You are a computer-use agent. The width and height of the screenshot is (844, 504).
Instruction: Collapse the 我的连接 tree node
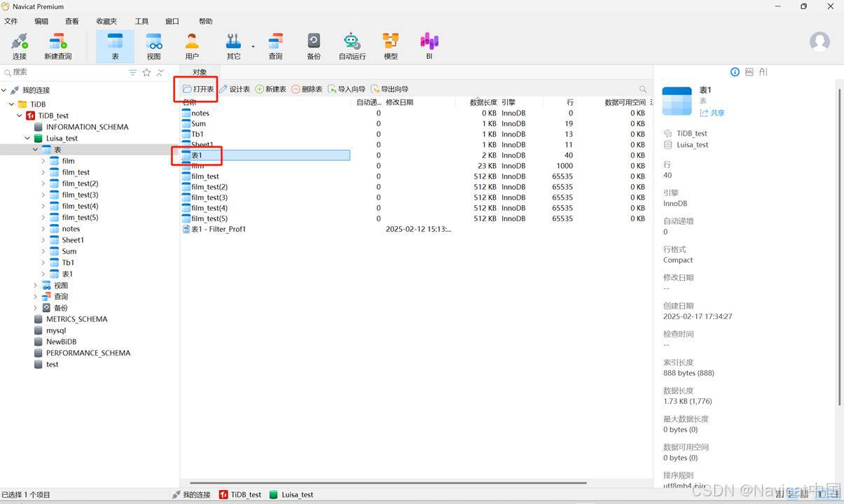point(4,90)
